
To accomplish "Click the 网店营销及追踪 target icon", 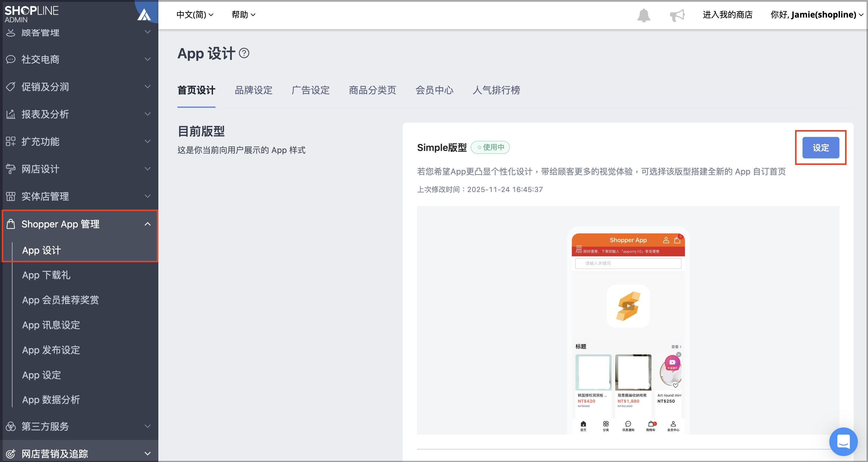I will (11, 454).
